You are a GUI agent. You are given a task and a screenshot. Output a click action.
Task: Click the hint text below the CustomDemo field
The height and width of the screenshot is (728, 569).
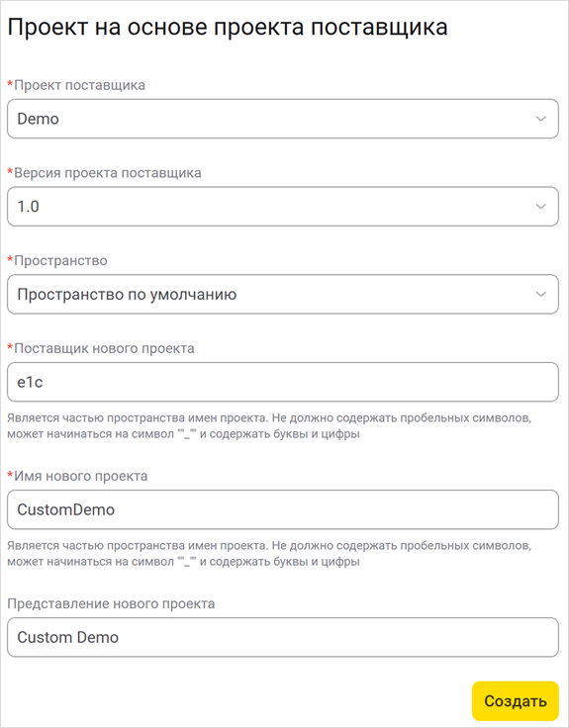269,554
